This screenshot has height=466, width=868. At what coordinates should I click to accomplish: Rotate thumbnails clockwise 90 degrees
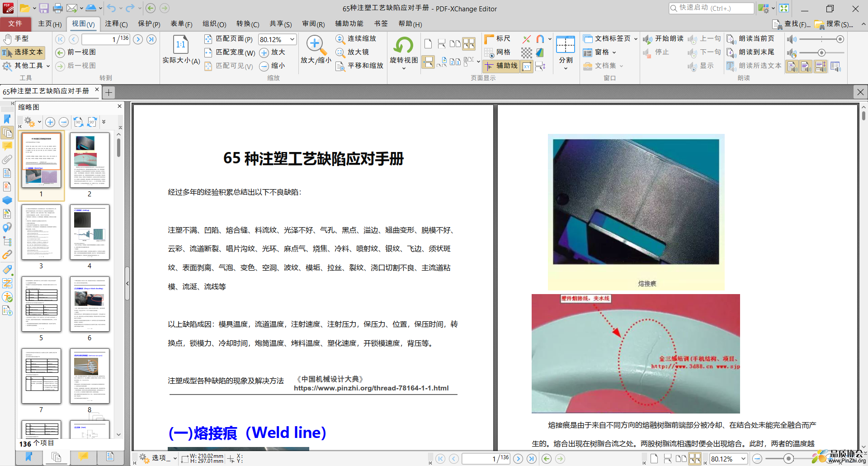pyautogui.click(x=92, y=122)
